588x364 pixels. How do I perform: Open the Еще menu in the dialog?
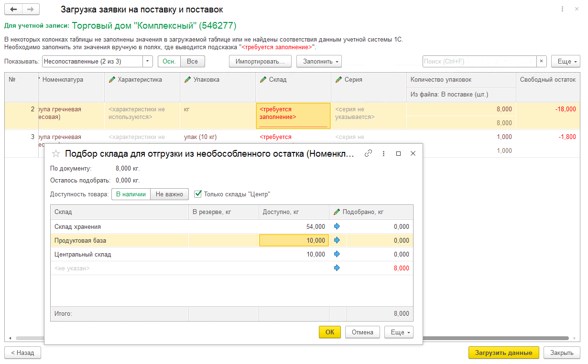(398, 332)
